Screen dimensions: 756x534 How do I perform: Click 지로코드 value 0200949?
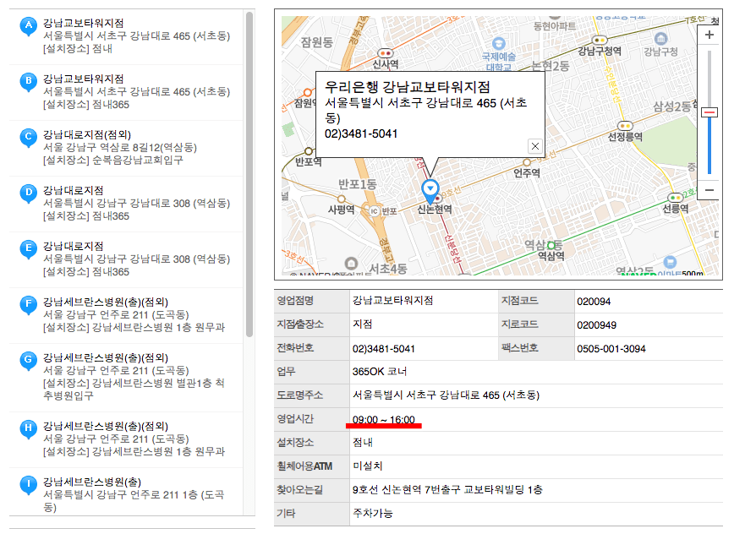coord(596,325)
